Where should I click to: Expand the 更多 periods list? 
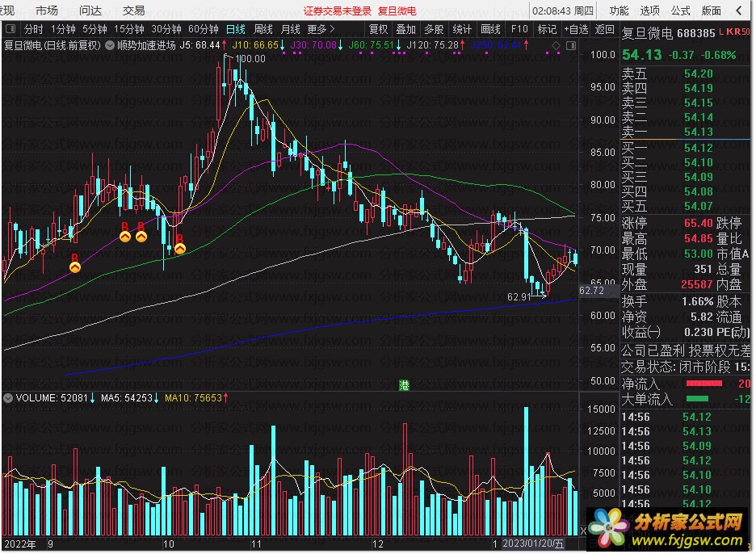coord(321,29)
